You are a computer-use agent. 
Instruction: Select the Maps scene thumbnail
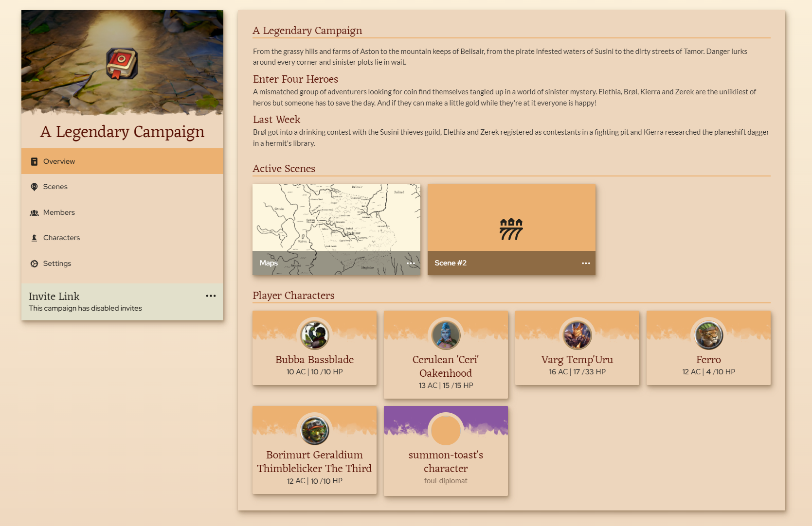coord(336,218)
